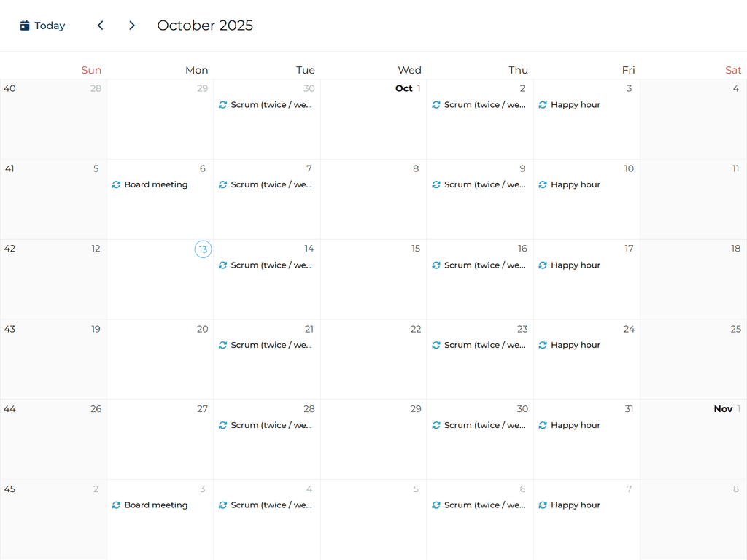Click the recurrence icon on Board meeting Nov 3
This screenshot has width=747, height=560.
coord(116,505)
